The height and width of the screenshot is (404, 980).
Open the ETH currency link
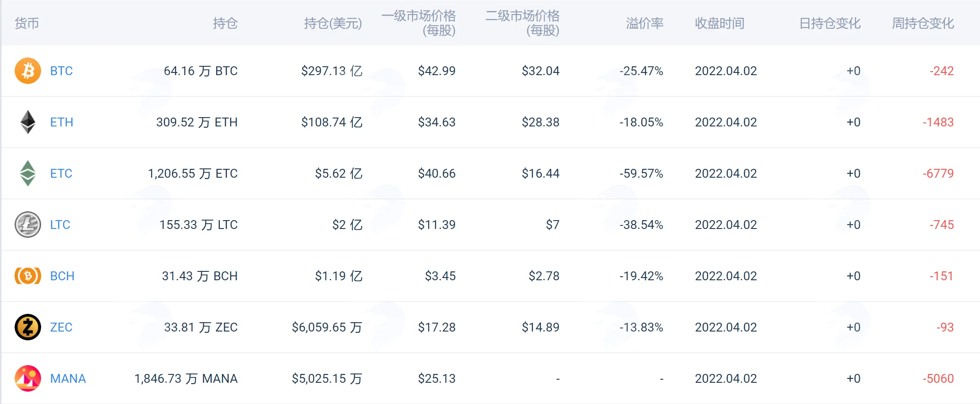[x=61, y=122]
